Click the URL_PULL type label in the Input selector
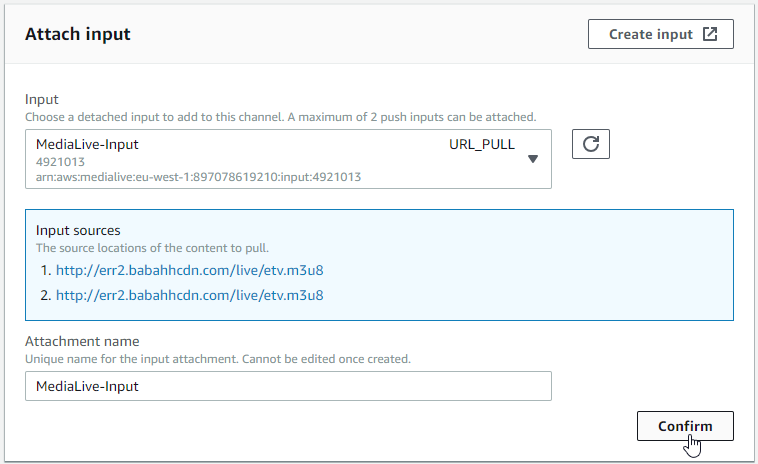 click(482, 144)
